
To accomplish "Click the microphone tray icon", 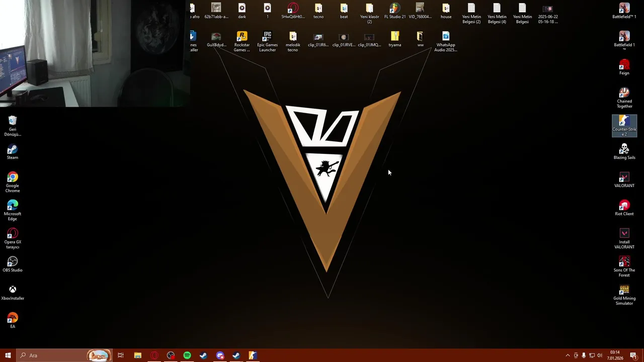I will 584,355.
